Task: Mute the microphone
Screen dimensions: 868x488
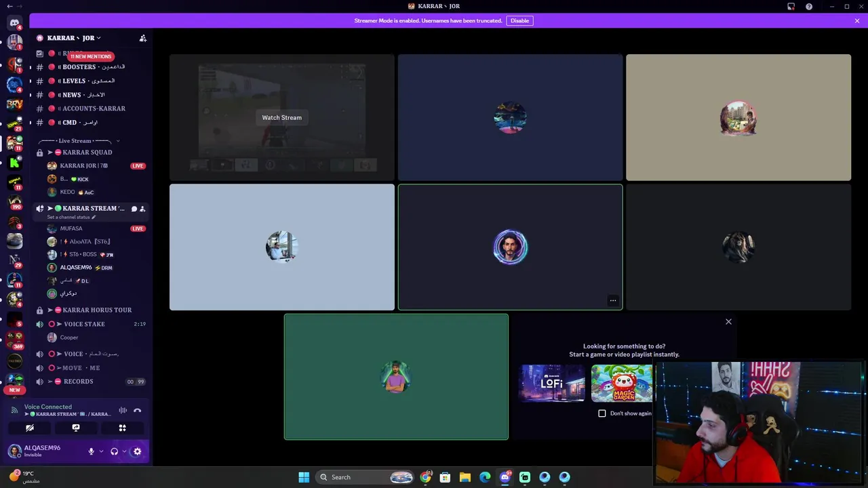Action: [91, 451]
